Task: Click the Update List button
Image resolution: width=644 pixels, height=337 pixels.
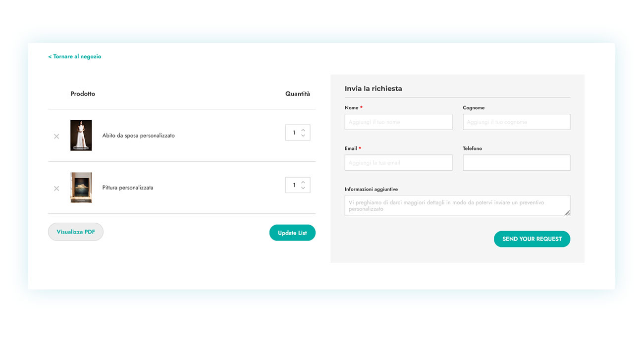Action: [x=292, y=233]
